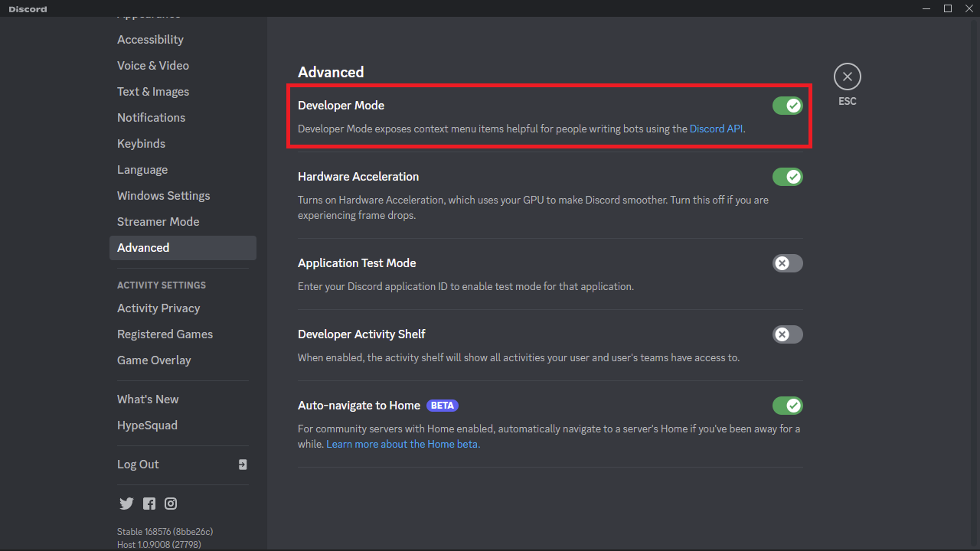Click the Host 1.0.9008 version text

158,545
